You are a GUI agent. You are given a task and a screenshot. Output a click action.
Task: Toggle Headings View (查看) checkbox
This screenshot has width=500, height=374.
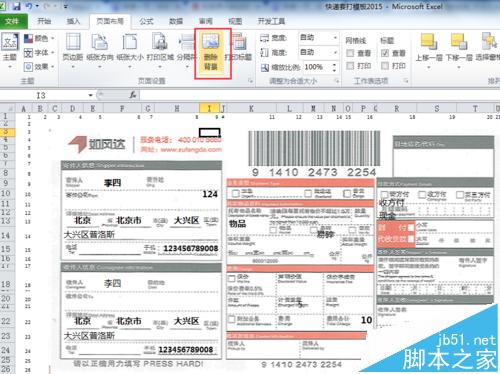pos(385,53)
